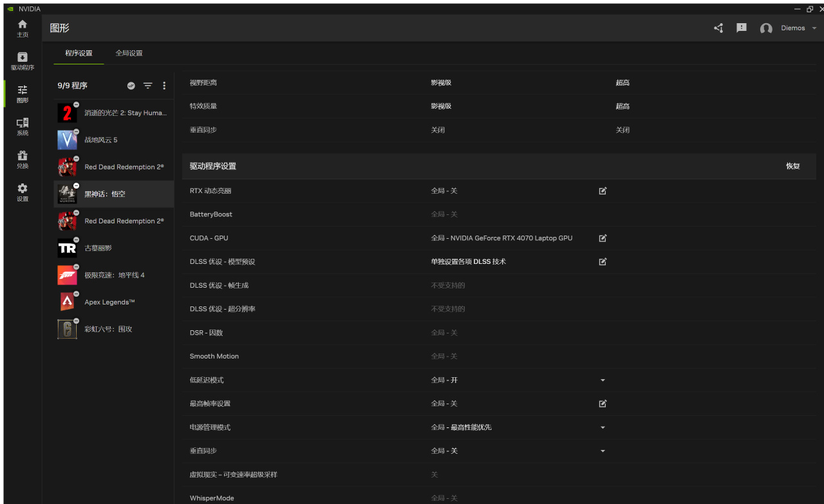The height and width of the screenshot is (504, 824).
Task: Switch to the 全局设置 tab
Action: [129, 53]
